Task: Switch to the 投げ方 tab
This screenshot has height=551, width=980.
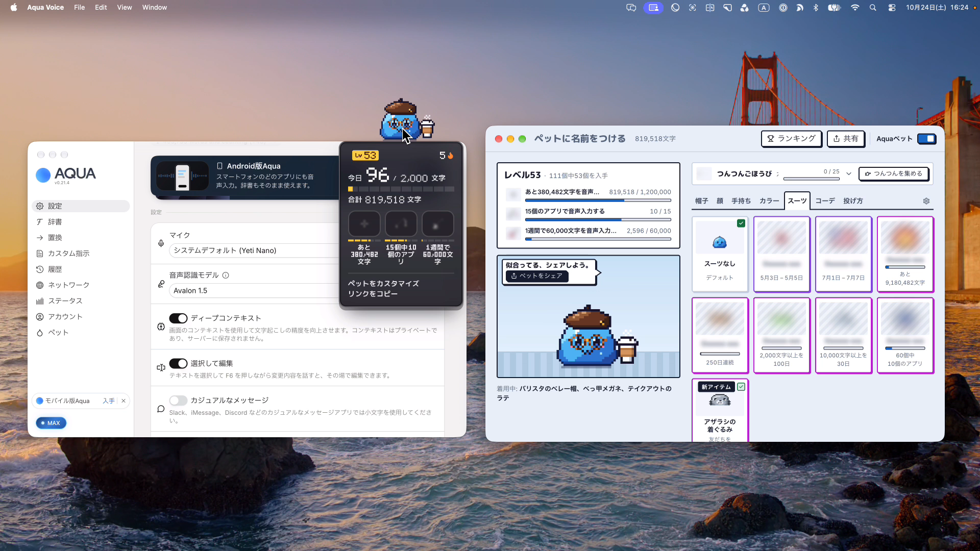Action: click(x=853, y=201)
